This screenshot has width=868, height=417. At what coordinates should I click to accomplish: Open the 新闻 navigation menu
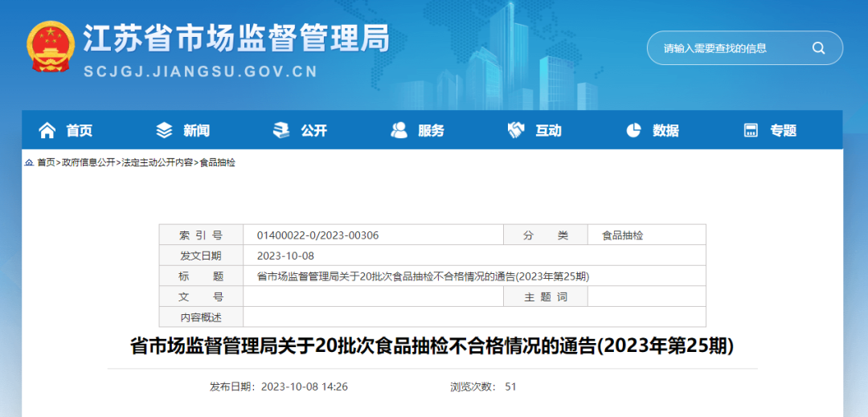196,131
